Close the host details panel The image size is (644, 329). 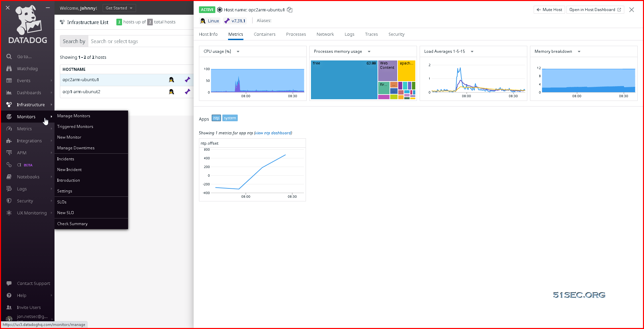pos(632,10)
